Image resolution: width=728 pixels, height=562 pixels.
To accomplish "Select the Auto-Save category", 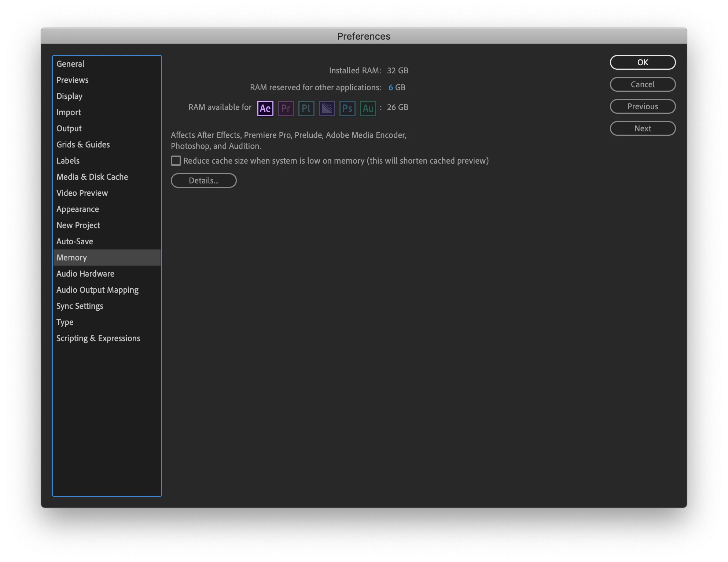I will pyautogui.click(x=74, y=241).
